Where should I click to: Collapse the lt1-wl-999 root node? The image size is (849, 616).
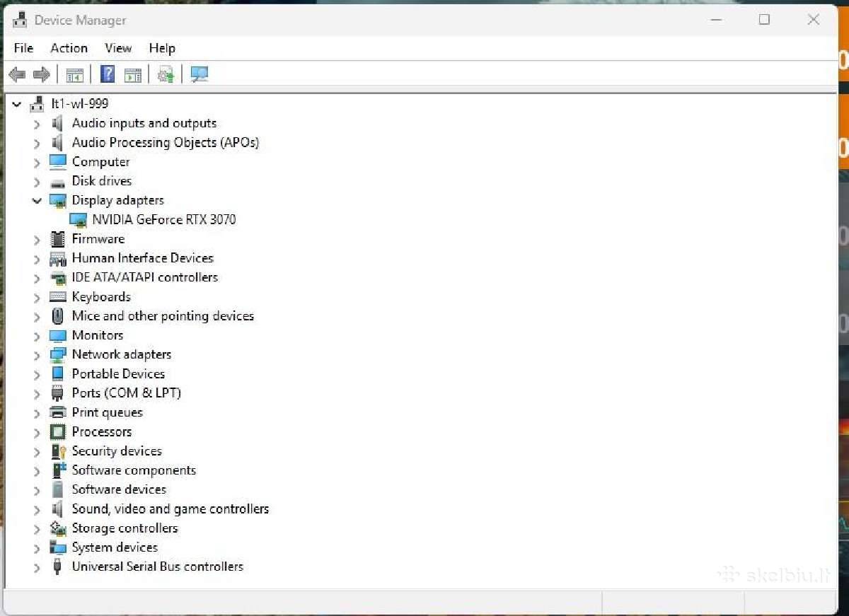point(17,104)
